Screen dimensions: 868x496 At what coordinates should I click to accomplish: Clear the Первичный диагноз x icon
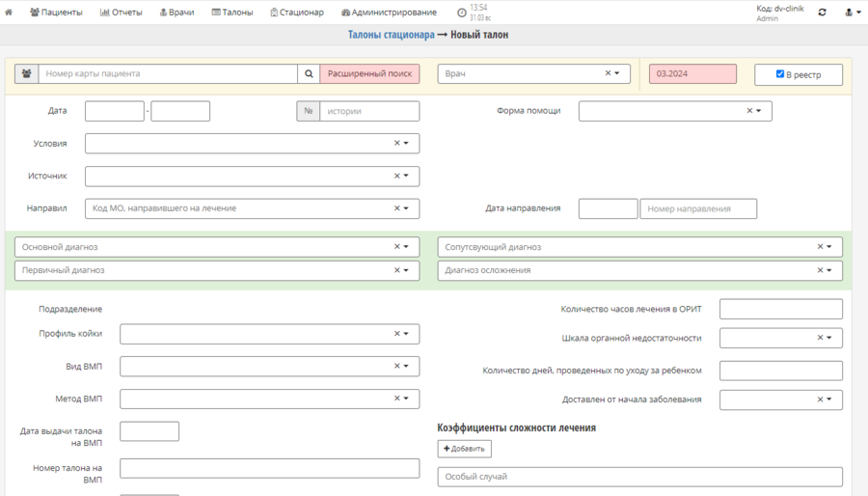click(397, 270)
